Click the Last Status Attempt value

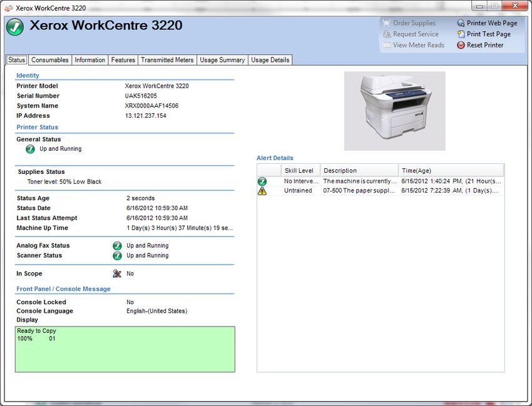click(x=157, y=218)
